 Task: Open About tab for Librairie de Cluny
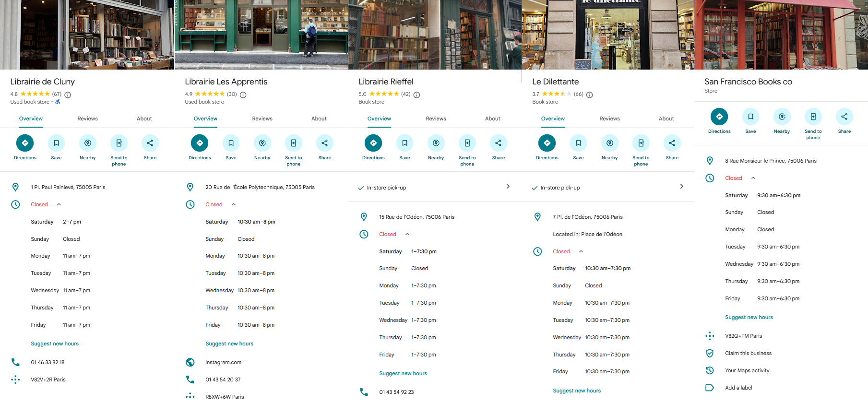144,119
